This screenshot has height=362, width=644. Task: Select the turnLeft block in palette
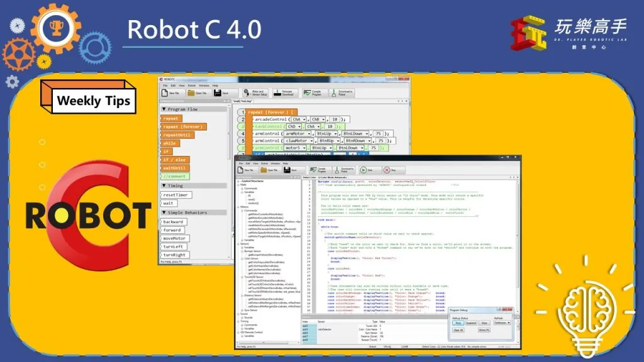174,246
